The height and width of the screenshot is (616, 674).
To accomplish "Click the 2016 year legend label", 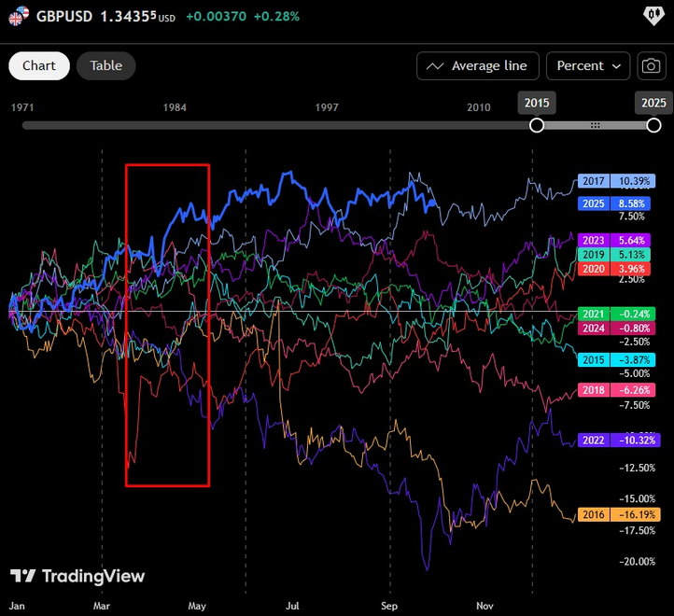I will coord(594,514).
